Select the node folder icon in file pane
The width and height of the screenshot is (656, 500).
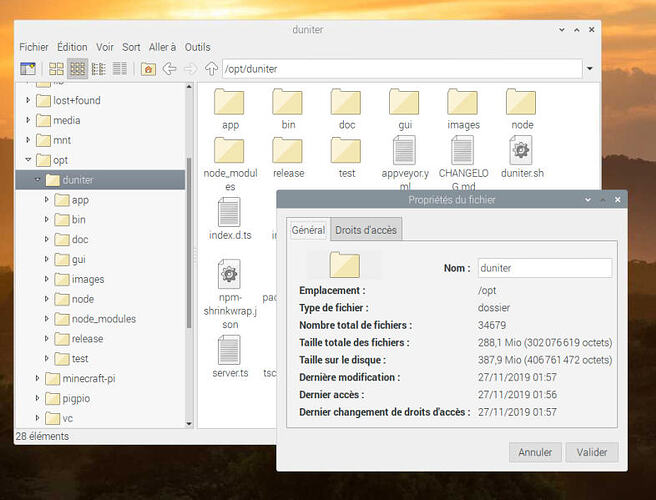[x=521, y=102]
